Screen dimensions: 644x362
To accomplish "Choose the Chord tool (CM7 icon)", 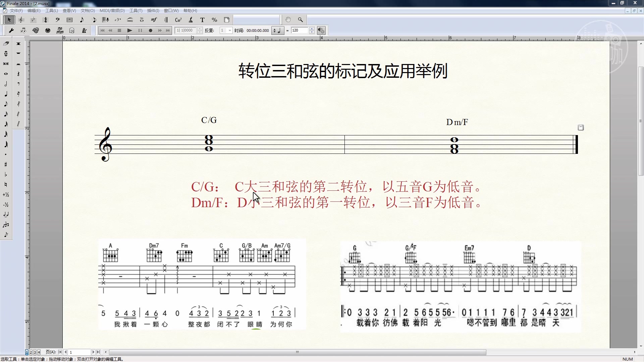I will point(178,20).
